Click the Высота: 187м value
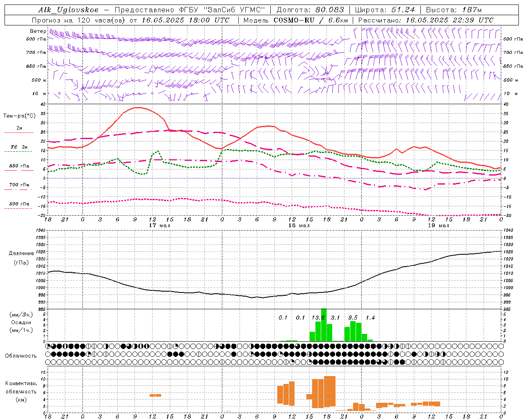525x420 pixels. point(454,10)
